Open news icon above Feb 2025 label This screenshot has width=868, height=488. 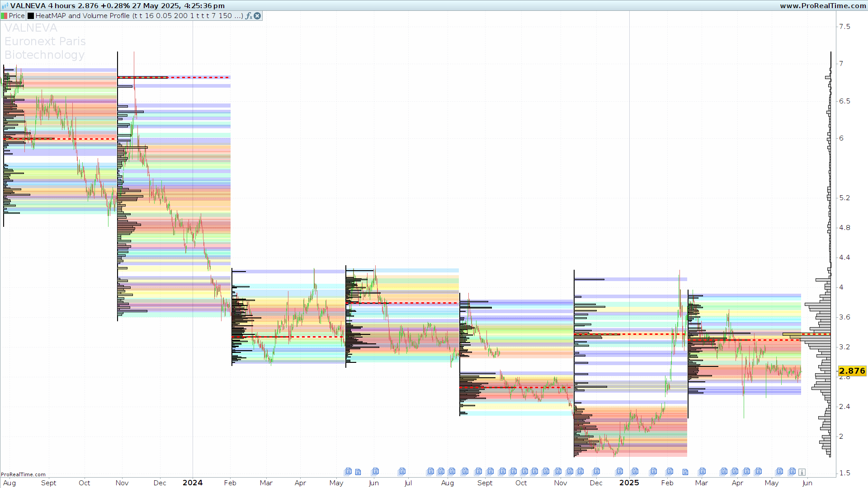[x=670, y=472]
